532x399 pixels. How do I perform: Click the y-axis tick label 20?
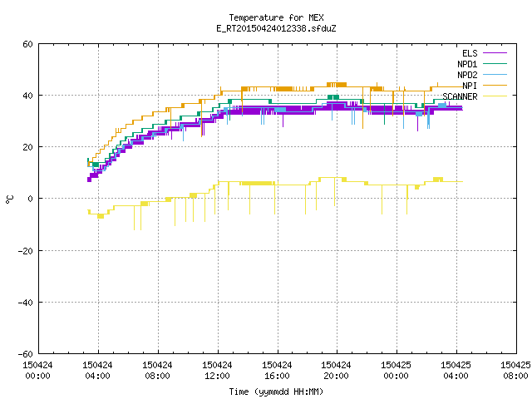click(27, 147)
